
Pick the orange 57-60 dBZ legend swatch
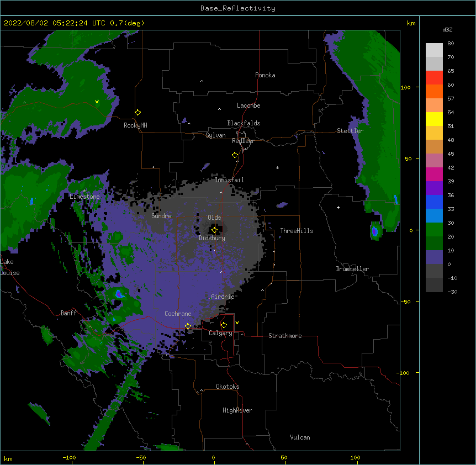point(434,91)
